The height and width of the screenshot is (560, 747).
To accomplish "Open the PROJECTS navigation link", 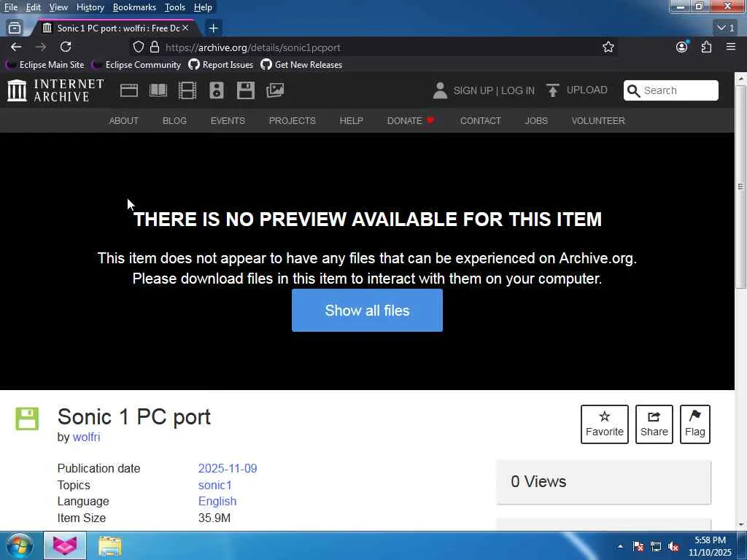I will [x=292, y=121].
